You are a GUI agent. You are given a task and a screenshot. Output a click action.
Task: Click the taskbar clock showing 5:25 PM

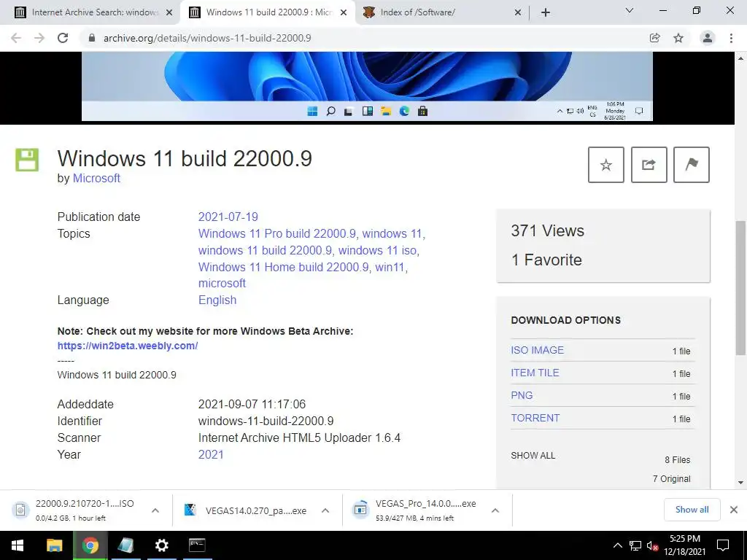tap(684, 545)
